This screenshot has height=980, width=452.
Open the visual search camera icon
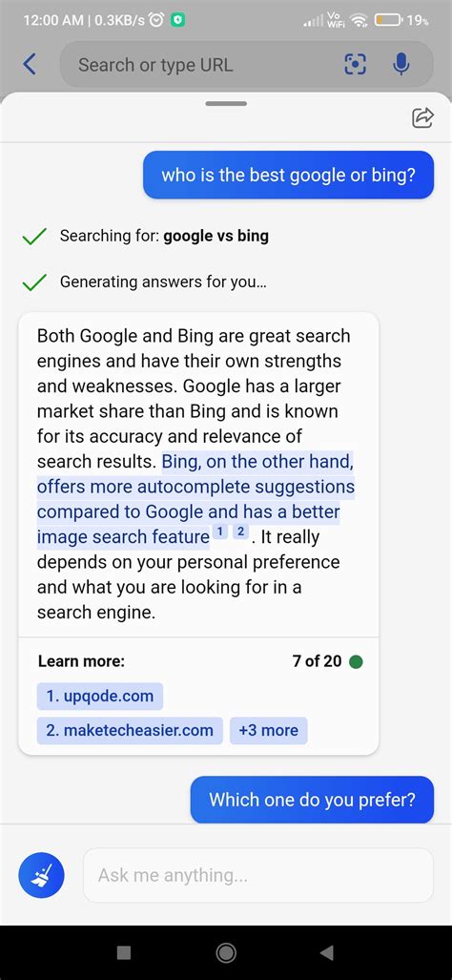[356, 64]
